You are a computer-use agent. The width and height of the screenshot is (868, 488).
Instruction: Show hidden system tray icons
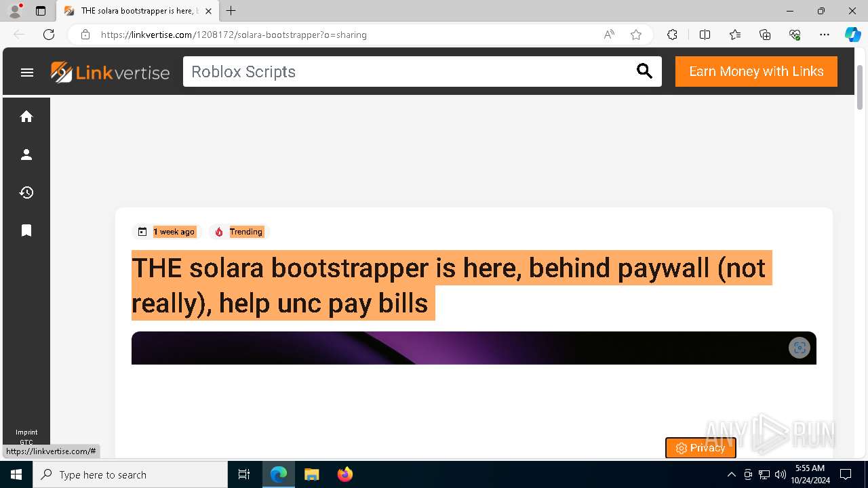pyautogui.click(x=731, y=474)
